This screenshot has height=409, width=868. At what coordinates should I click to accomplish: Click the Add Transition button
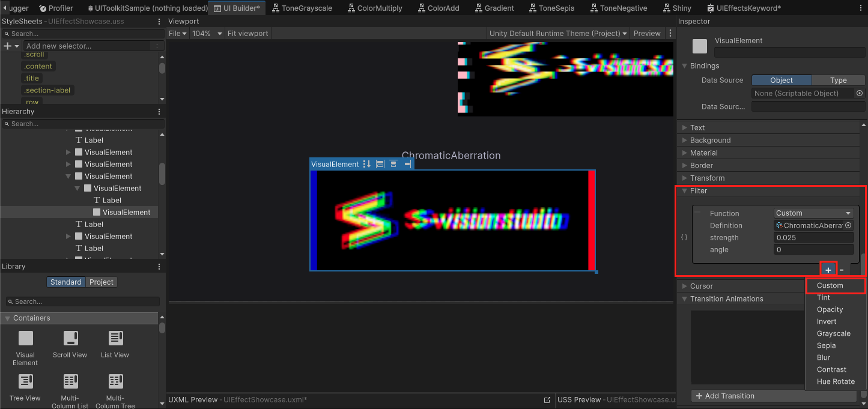click(774, 396)
